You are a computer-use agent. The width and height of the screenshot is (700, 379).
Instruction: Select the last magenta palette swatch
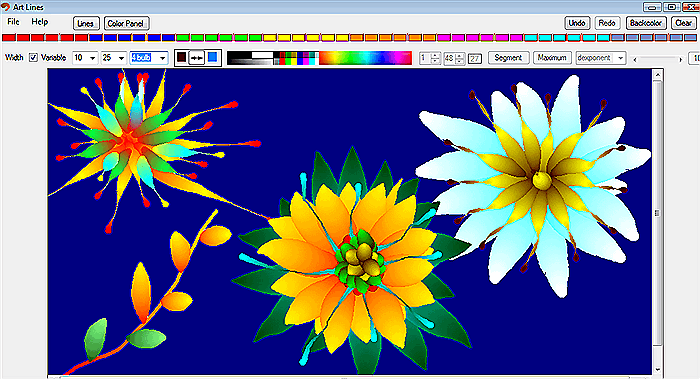[517, 38]
